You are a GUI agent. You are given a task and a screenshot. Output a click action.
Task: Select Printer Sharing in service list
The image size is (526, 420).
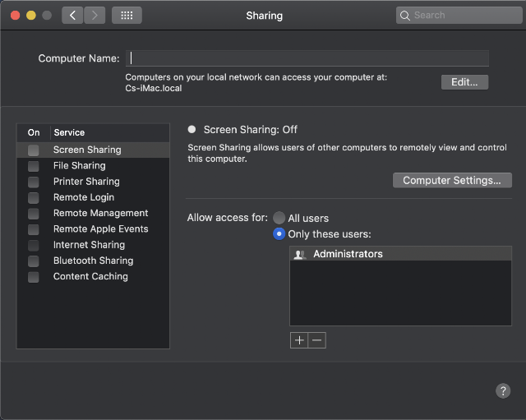point(93,182)
